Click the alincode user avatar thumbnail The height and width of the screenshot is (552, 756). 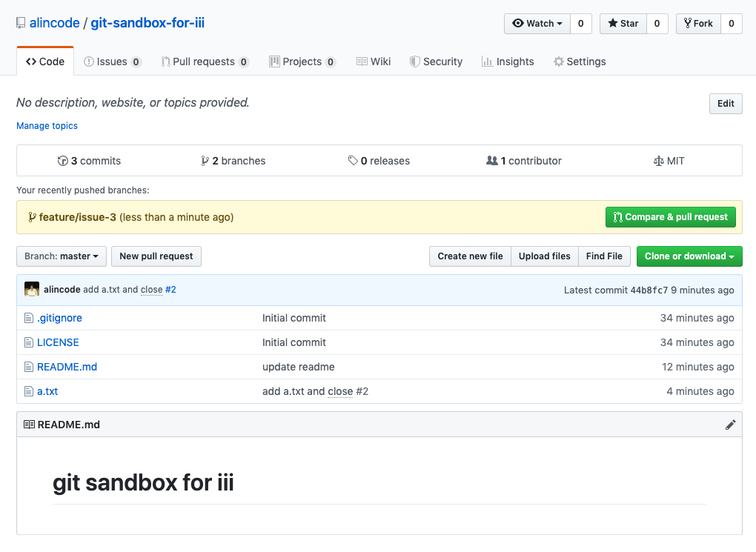click(x=32, y=290)
